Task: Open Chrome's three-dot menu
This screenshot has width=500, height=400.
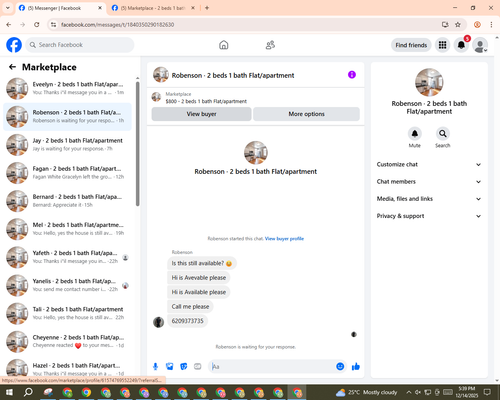Action: 491,25
